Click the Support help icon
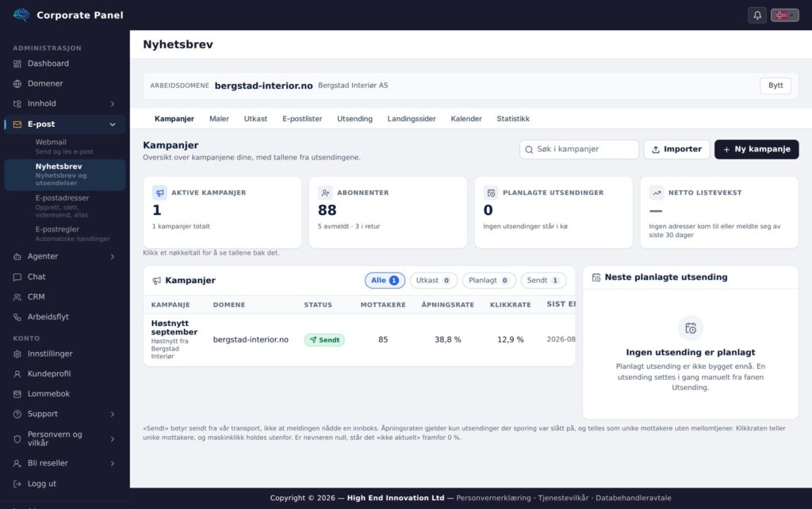This screenshot has width=812, height=509. pos(17,414)
